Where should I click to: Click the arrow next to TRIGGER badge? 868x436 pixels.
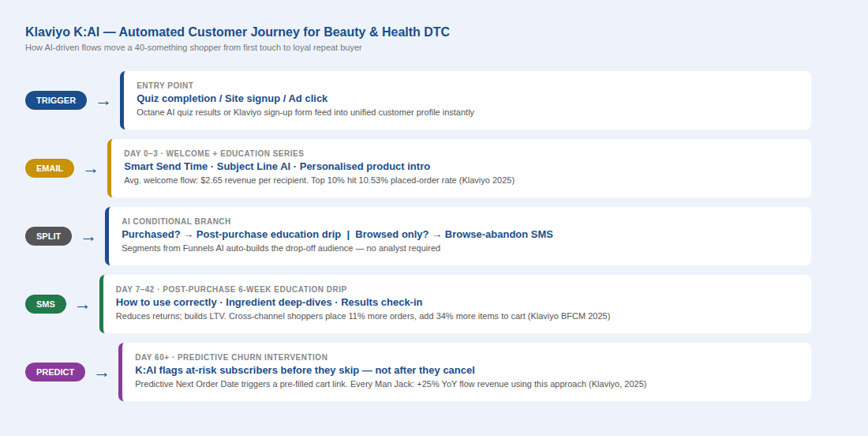(103, 103)
